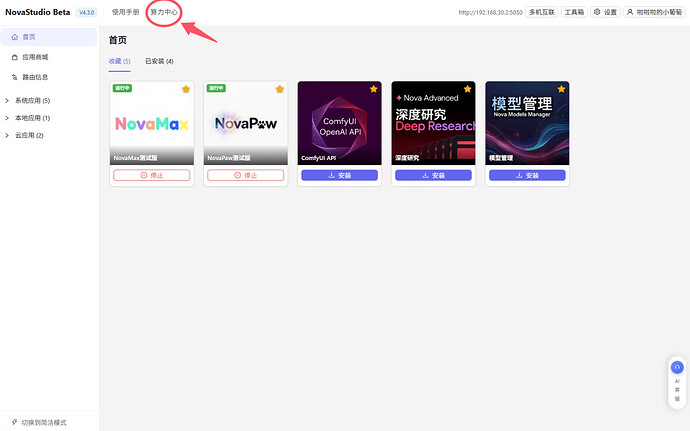This screenshot has width=690, height=431.
Task: Open the 工具箱 button
Action: (x=574, y=12)
